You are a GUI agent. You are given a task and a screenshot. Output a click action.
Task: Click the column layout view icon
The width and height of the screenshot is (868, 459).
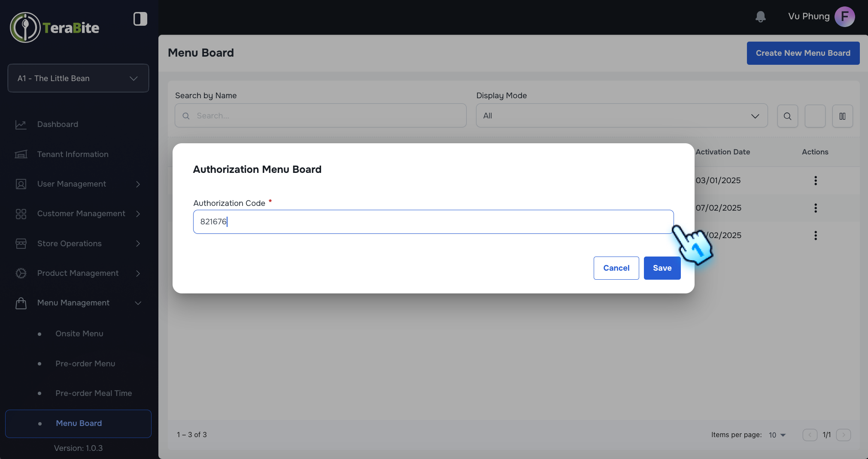coord(842,116)
